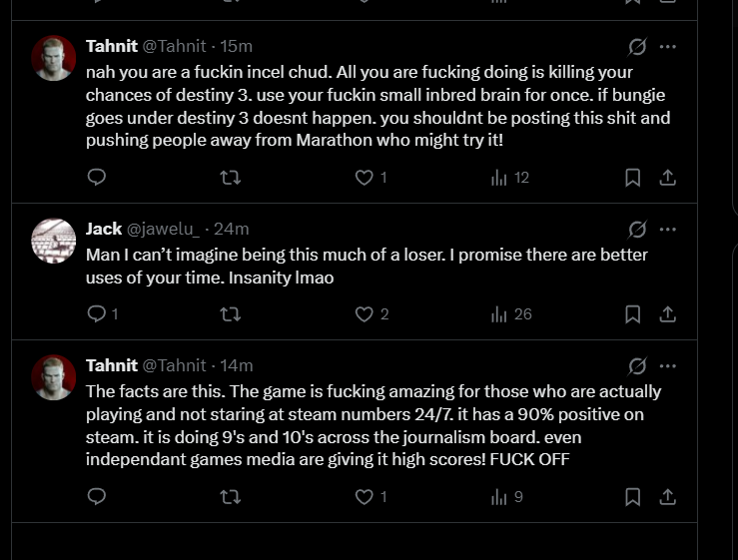
Task: Open Jack's profile picture
Action: pos(54,241)
